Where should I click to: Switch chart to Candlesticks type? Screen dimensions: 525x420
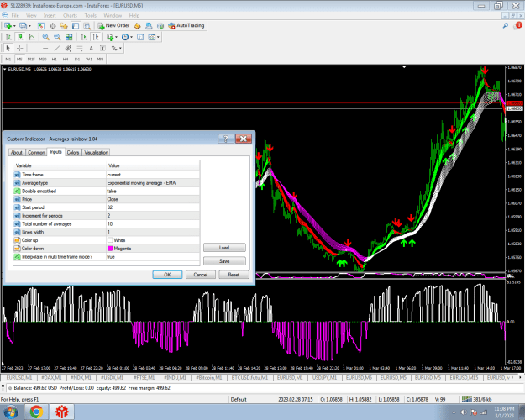pos(20,37)
